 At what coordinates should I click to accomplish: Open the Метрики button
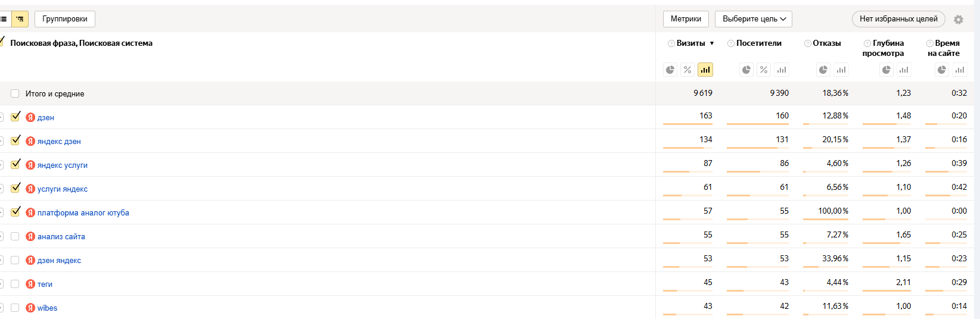[686, 19]
